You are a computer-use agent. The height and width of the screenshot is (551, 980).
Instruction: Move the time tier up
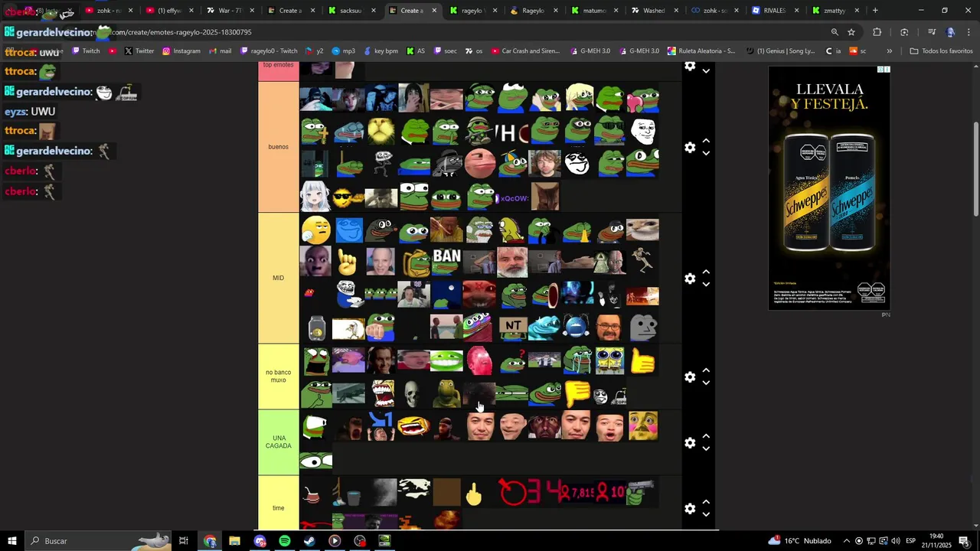coord(706,503)
